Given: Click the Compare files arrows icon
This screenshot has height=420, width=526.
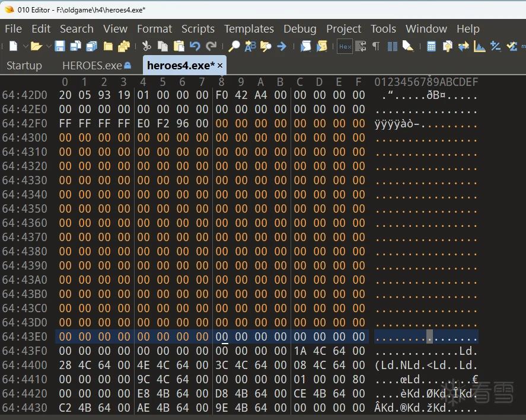Looking at the screenshot, I should pyautogui.click(x=464, y=46).
